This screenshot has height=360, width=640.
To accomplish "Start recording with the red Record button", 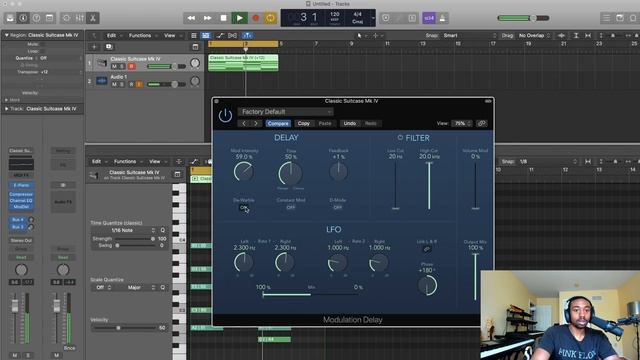I will (x=256, y=18).
